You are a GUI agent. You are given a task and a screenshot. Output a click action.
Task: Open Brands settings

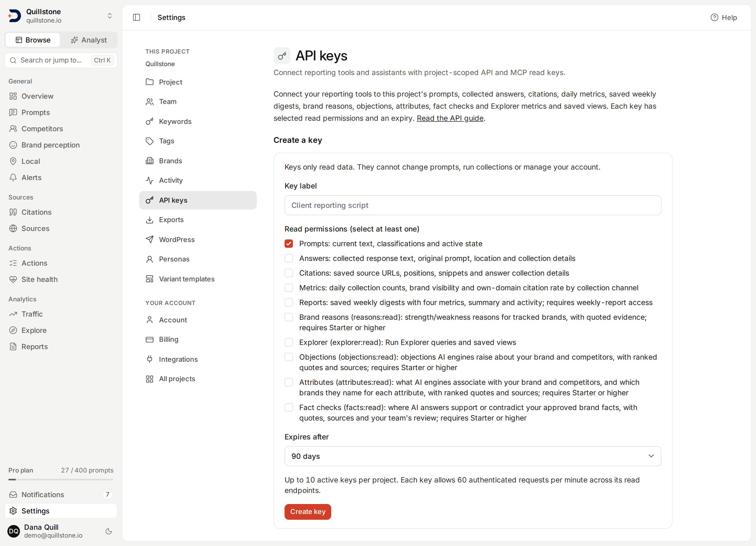pyautogui.click(x=198, y=161)
